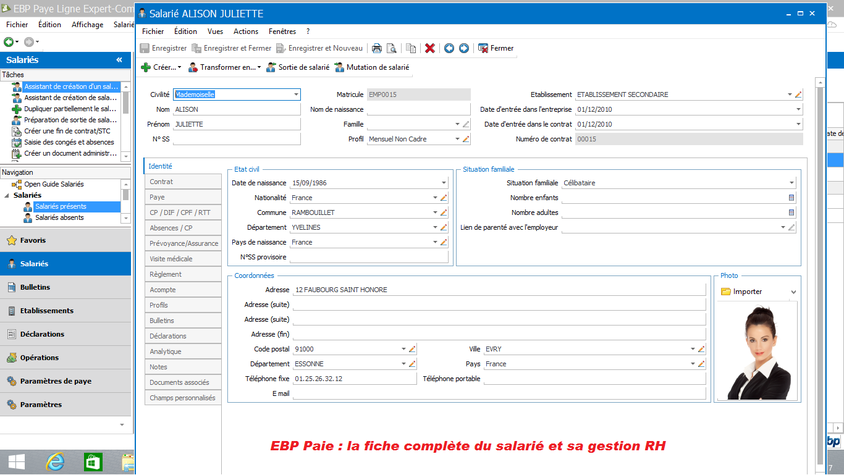The height and width of the screenshot is (475, 844).
Task: Switch to the Visite médicale tab
Action: [x=183, y=259]
